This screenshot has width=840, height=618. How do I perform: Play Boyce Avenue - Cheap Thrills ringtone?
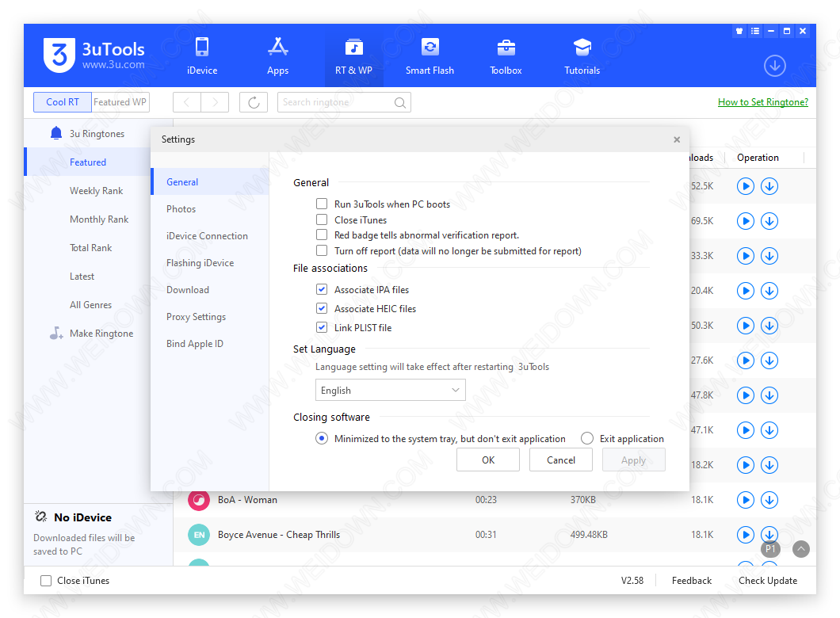745,535
